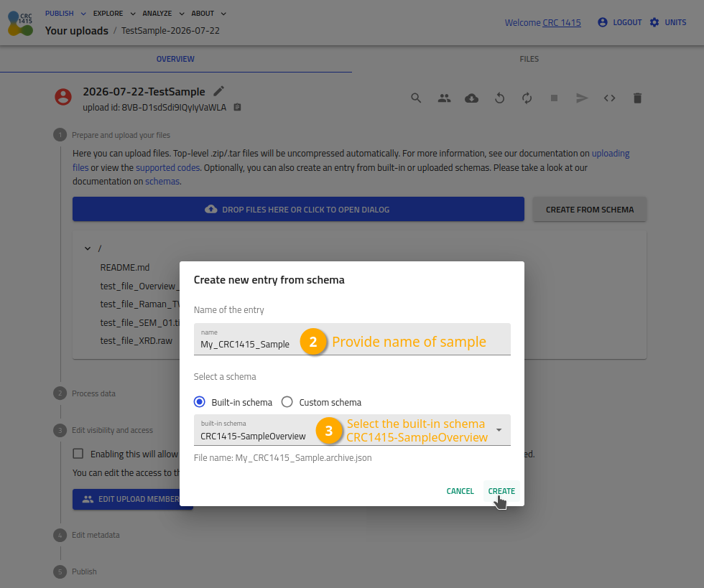Click the angle-brackets code view icon
The image size is (704, 588).
(609, 98)
